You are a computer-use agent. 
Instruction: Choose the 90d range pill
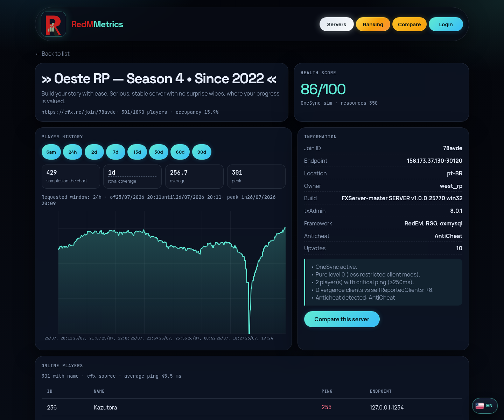pyautogui.click(x=202, y=152)
